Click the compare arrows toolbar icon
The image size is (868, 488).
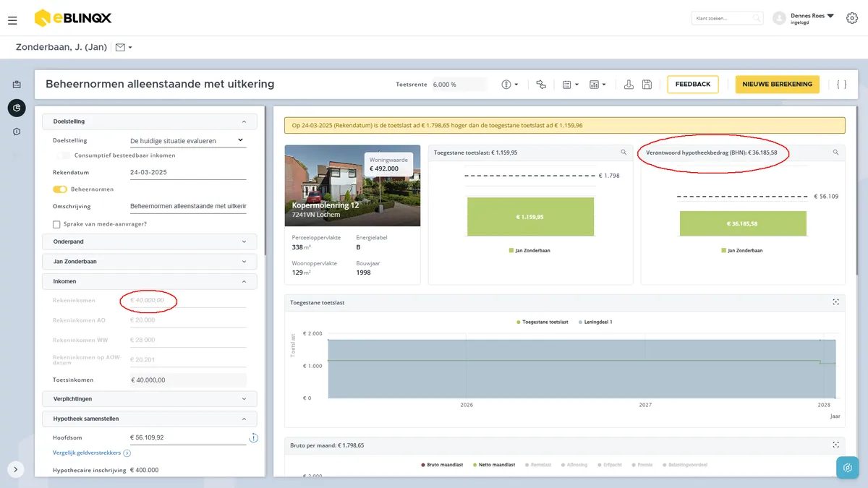(x=541, y=85)
